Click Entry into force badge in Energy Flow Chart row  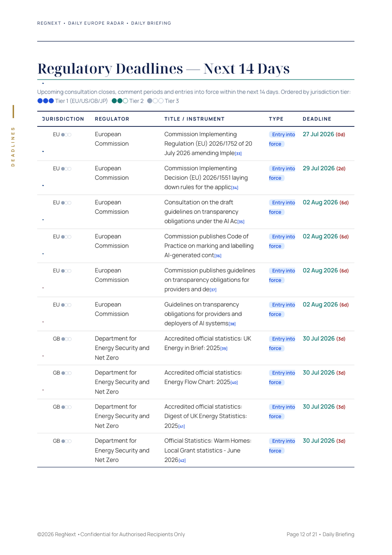pos(282,377)
